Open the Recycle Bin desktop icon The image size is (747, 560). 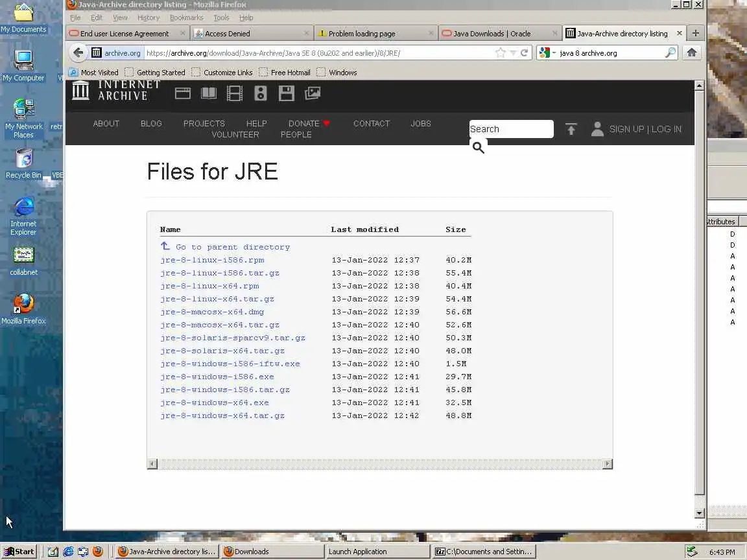23,163
